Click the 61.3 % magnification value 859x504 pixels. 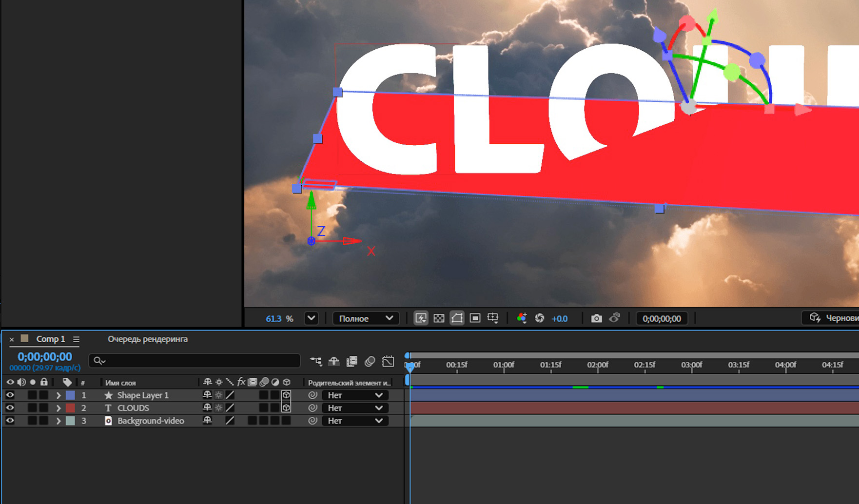click(x=279, y=318)
